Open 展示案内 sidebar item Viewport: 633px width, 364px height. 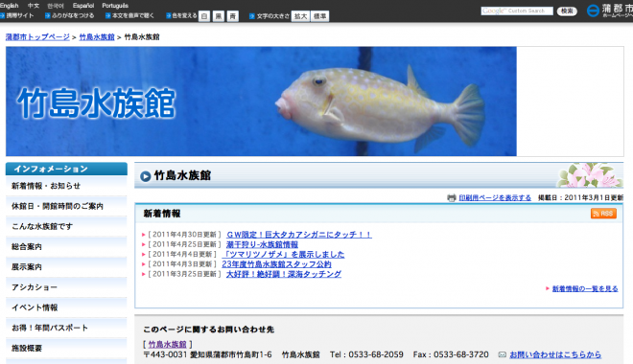click(66, 267)
